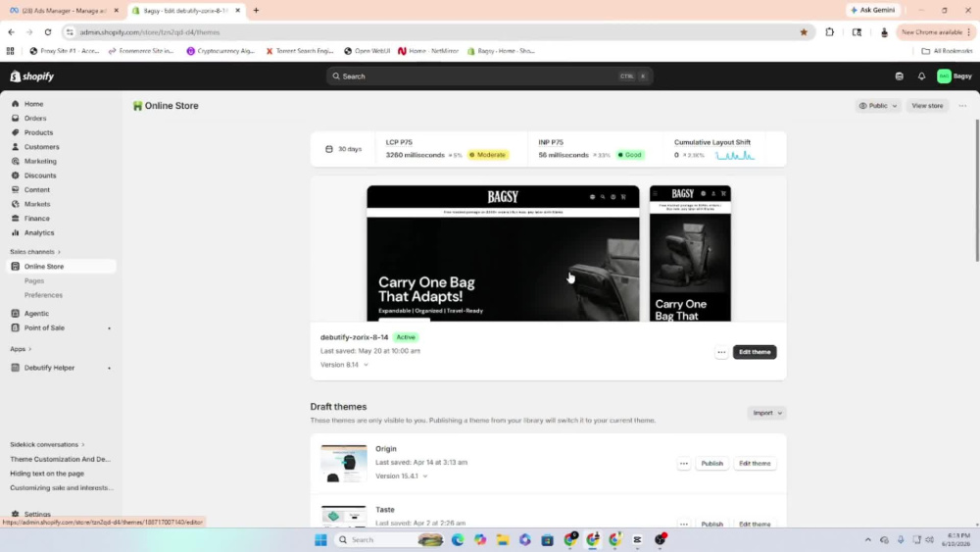Click the Origin theme thumbnail
The image size is (980, 552).
tap(344, 463)
